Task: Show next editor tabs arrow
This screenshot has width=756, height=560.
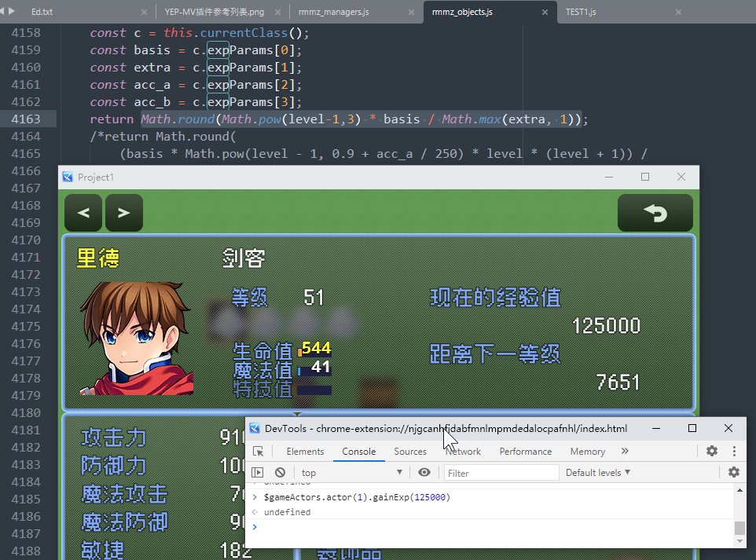Action: click(x=12, y=10)
